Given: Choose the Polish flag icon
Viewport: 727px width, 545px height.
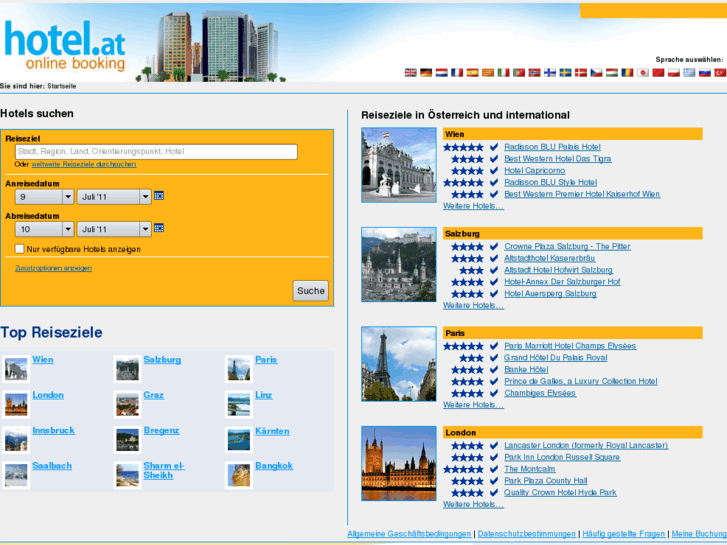Looking at the screenshot, I should 674,73.
